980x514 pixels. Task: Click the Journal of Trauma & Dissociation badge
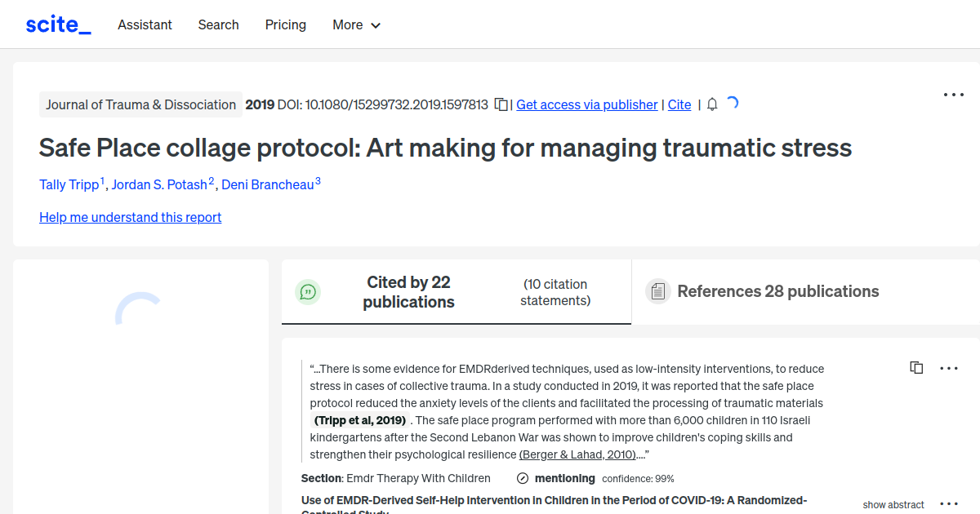coord(140,104)
